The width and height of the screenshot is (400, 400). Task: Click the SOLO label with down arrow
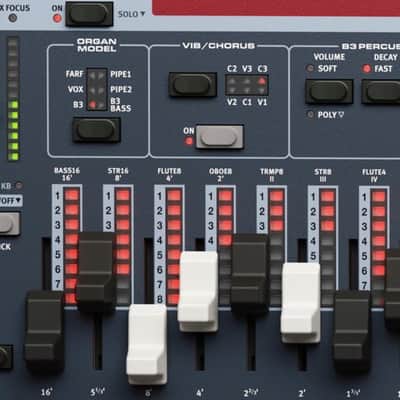click(x=132, y=14)
